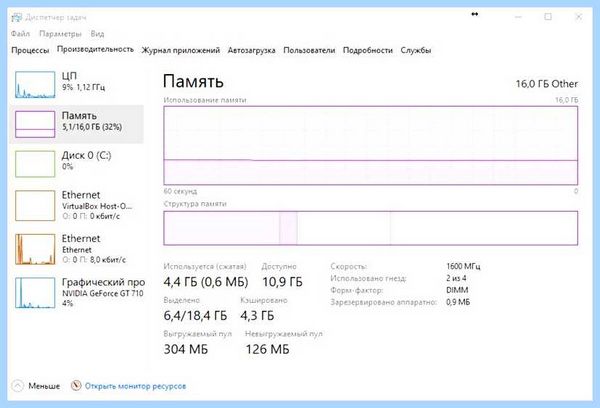Click the 6,4/18,4 ГБ committed value
This screenshot has height=408, width=600.
click(195, 316)
